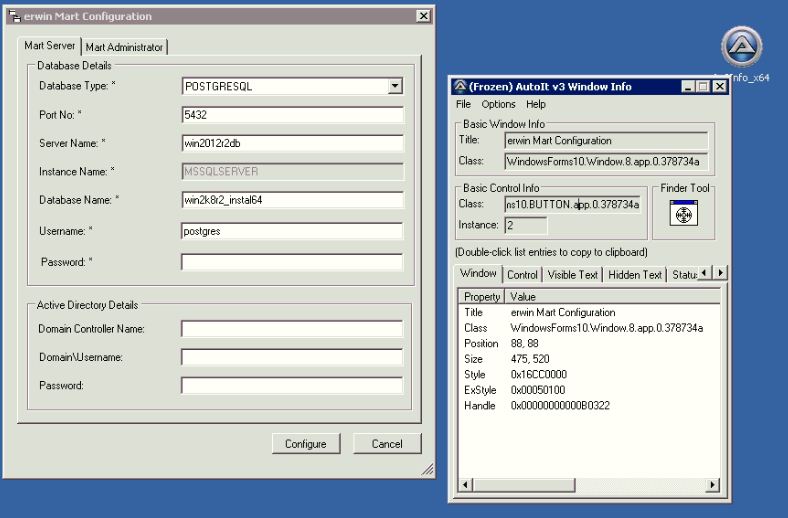Select the Handle row in property list

coord(589,406)
